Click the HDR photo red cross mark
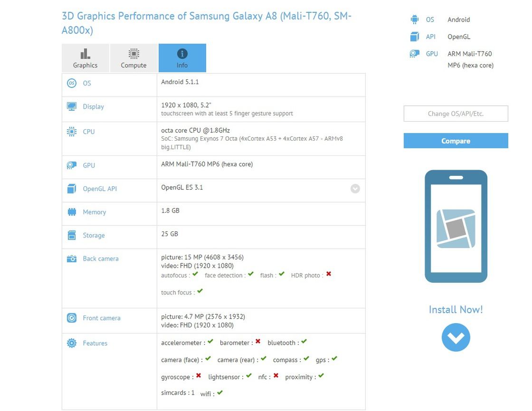 329,274
